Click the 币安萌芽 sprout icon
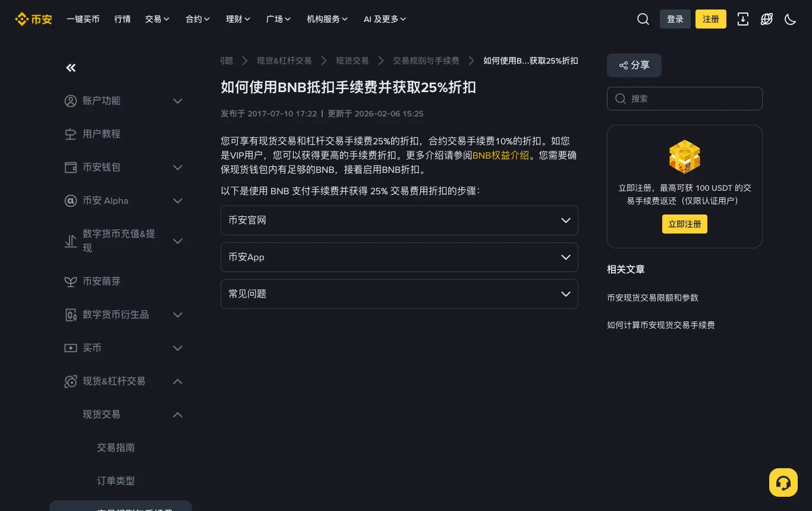 point(71,282)
